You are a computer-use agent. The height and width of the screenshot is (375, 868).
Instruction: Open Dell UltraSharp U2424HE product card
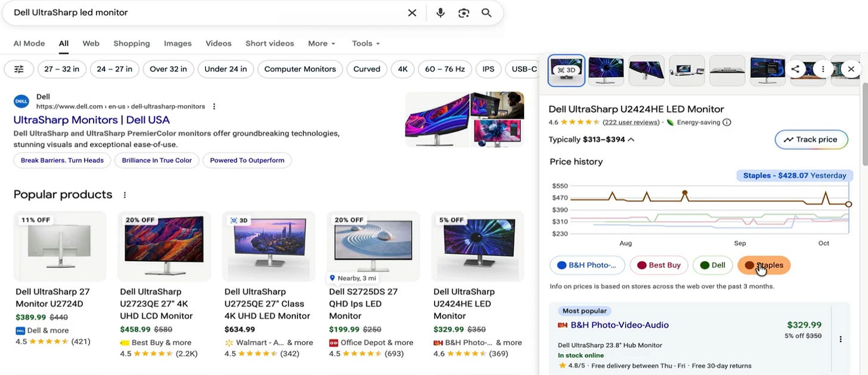(x=478, y=285)
